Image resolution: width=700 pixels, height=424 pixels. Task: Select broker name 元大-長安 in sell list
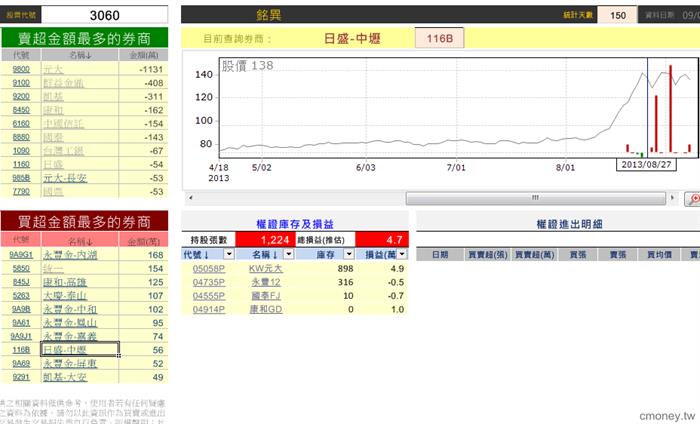click(x=65, y=178)
